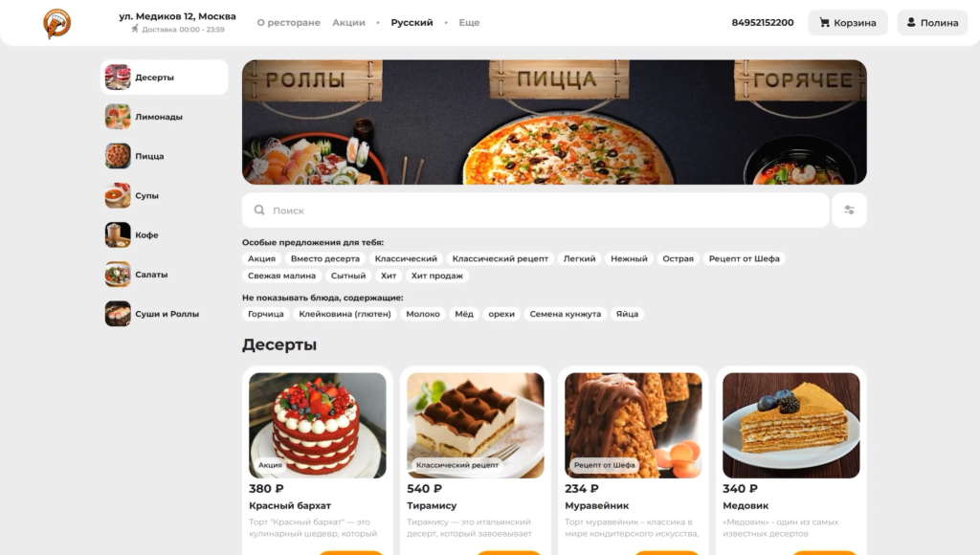Click the Поиск search field
This screenshot has height=555, width=980.
pyautogui.click(x=536, y=210)
